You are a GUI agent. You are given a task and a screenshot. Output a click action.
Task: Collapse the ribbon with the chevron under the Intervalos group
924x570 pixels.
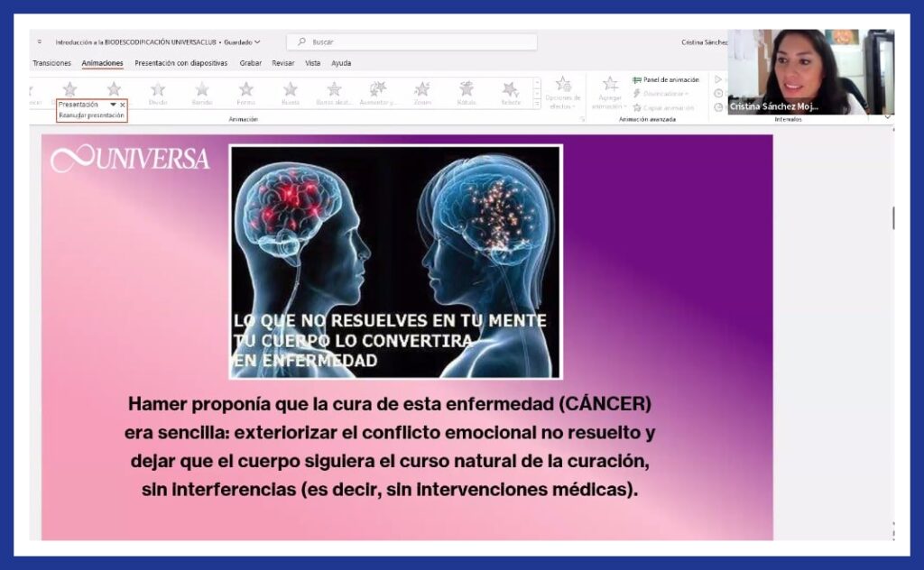888,117
